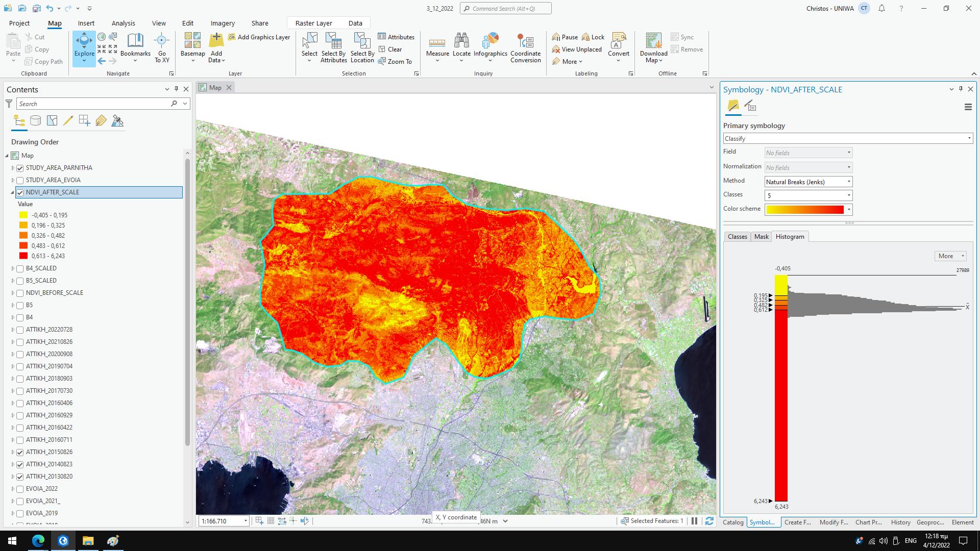Viewport: 980px width, 551px height.
Task: Toggle visibility of STUDY_AREA_EVOIA layer
Action: (x=20, y=180)
